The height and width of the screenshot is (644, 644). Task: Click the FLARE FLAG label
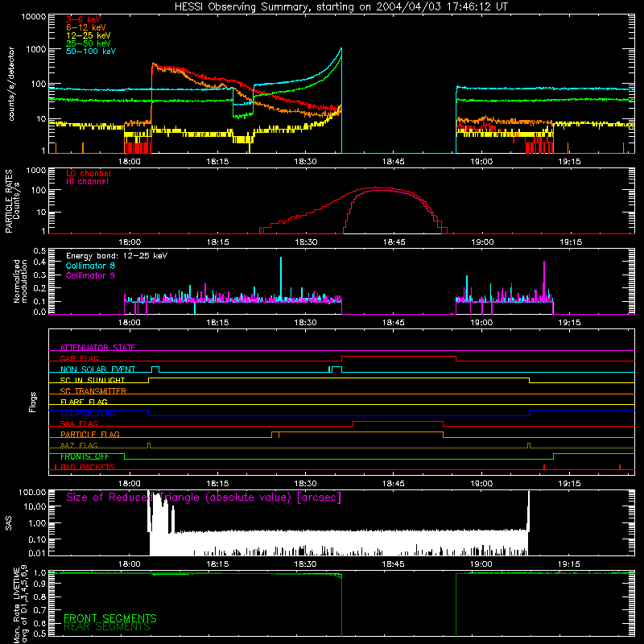[84, 402]
